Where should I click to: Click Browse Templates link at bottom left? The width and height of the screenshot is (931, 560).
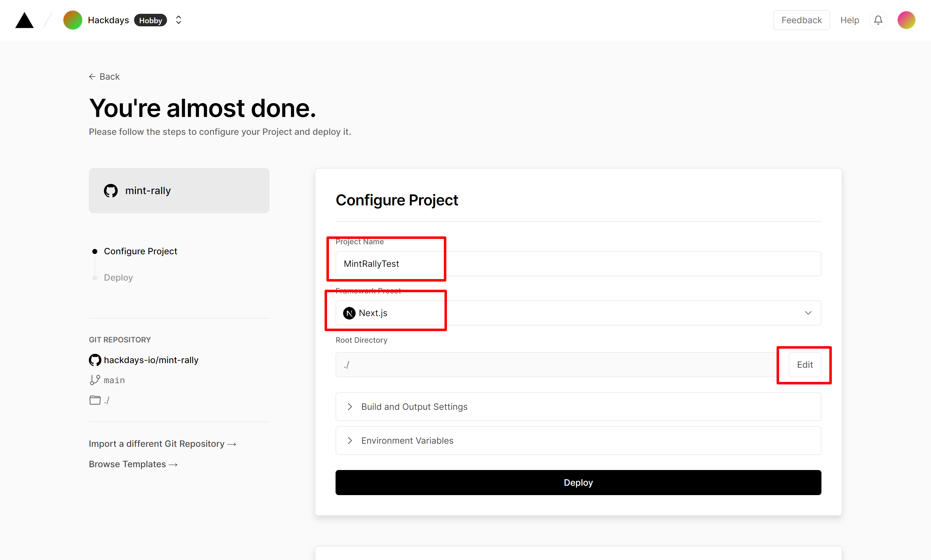click(x=134, y=464)
